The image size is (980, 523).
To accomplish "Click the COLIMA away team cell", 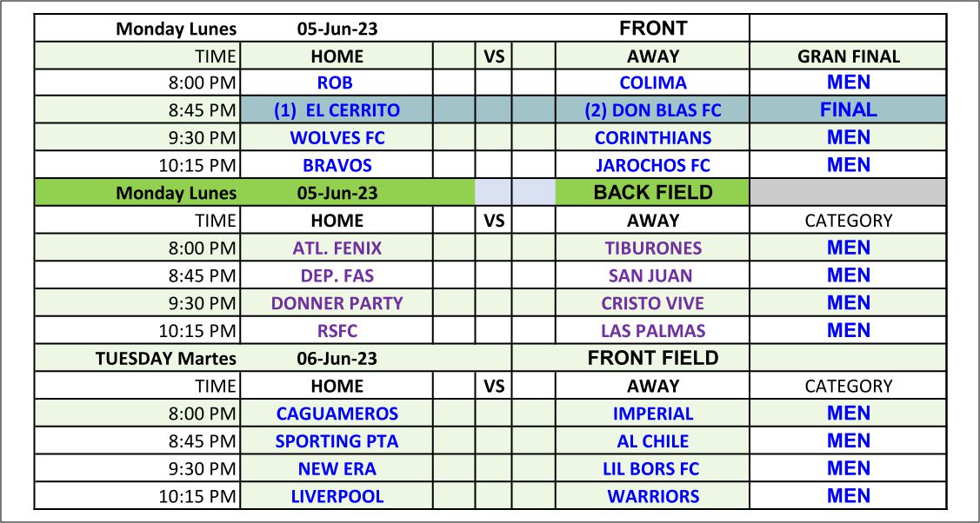I will [x=652, y=83].
